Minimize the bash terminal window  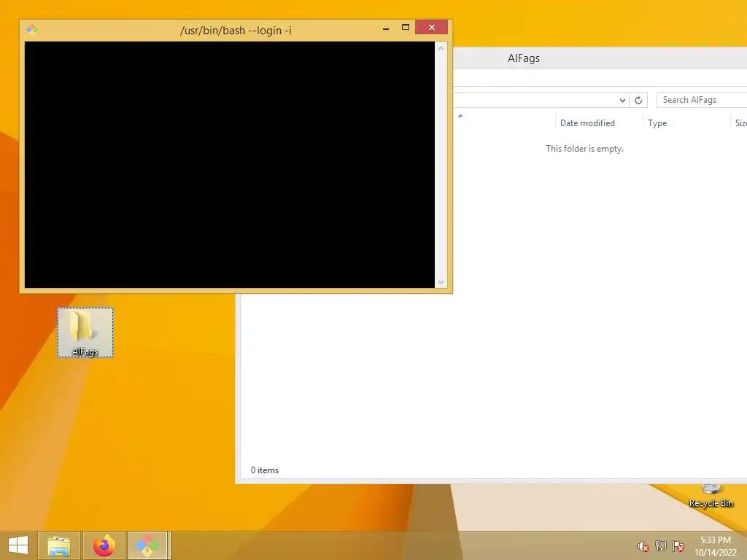pyautogui.click(x=386, y=28)
